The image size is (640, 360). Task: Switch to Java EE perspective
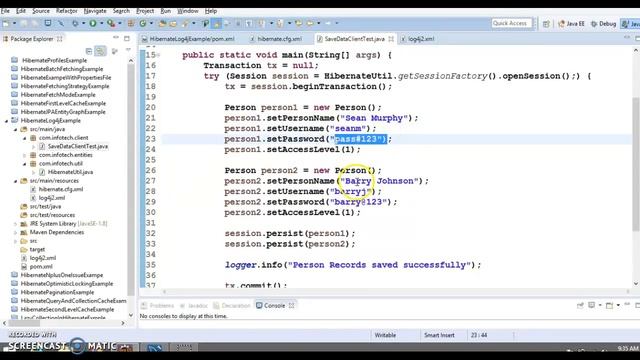coord(571,24)
